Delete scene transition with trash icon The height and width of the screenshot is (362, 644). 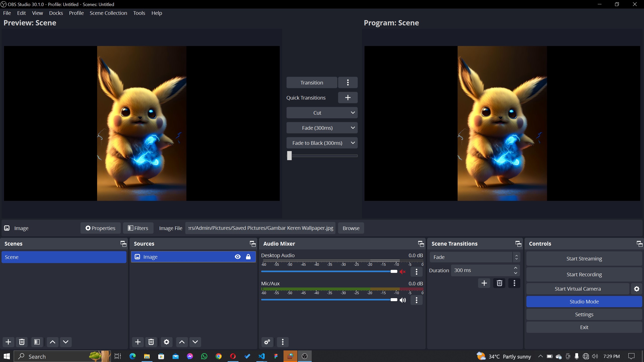coord(499,283)
